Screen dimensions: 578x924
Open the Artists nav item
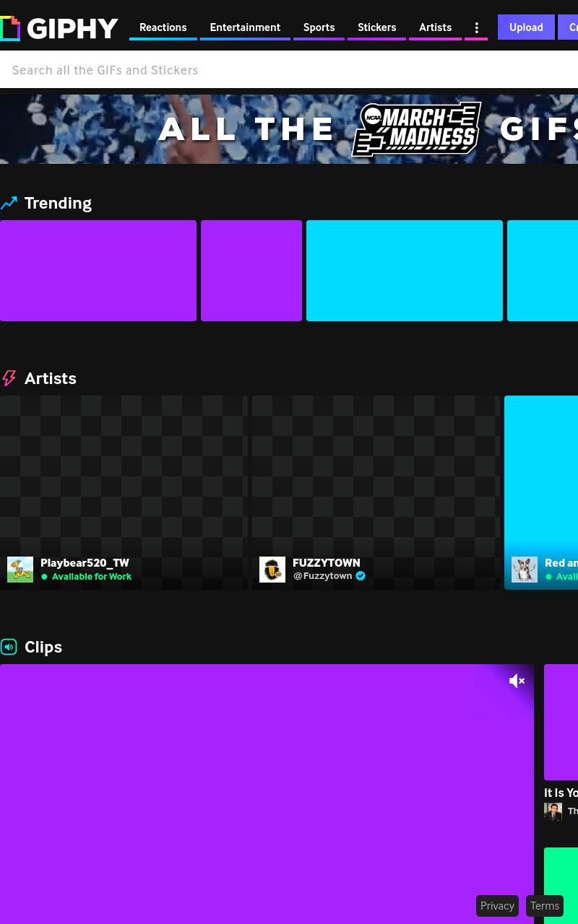click(435, 27)
